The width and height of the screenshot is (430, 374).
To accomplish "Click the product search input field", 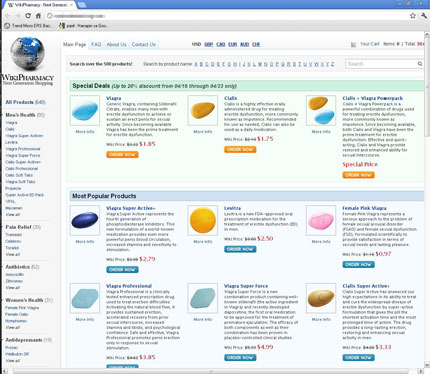I will (381, 64).
